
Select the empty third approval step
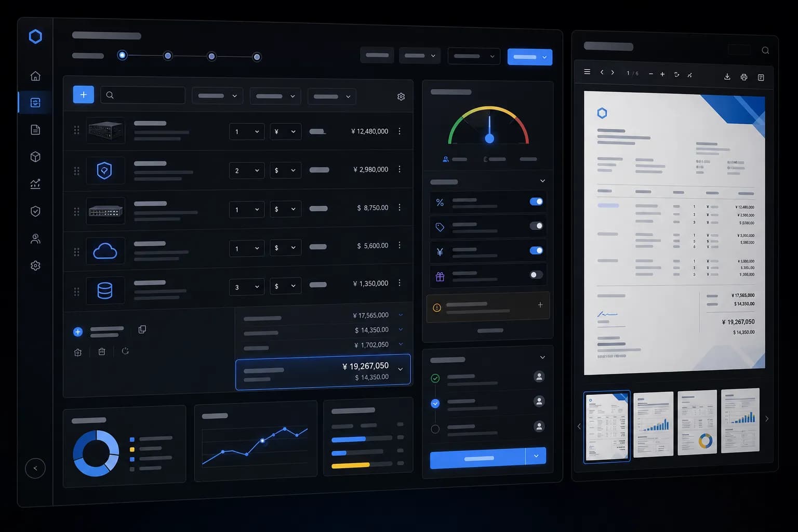(x=435, y=429)
